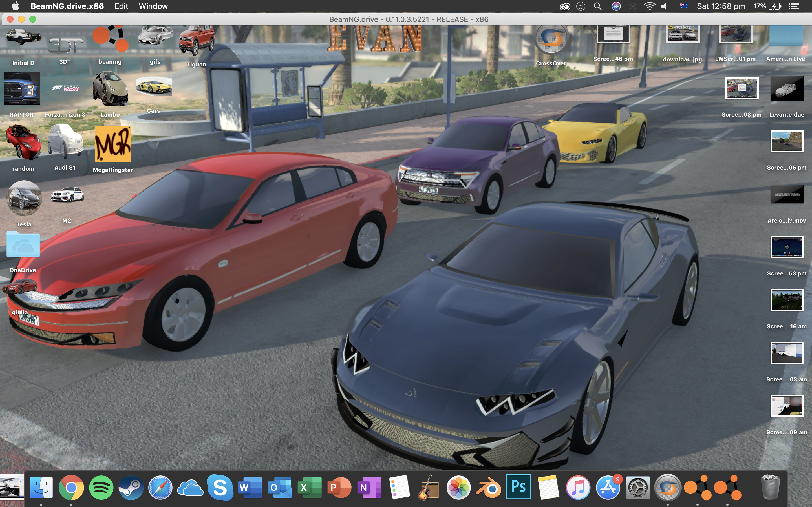Launch GarageBand from the dock

point(429,488)
